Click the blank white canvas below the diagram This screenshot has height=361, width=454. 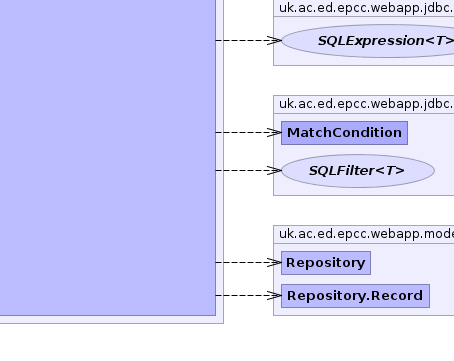coord(227,343)
